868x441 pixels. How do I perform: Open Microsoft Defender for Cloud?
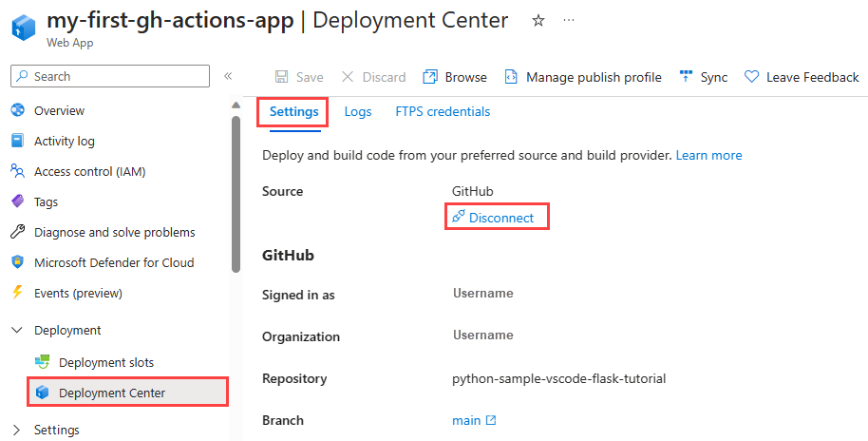click(113, 262)
